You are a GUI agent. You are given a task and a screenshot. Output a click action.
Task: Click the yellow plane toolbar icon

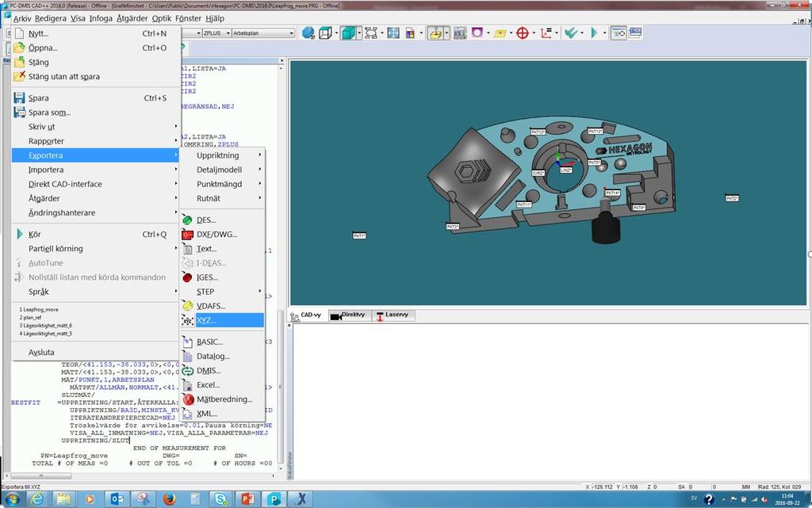pos(500,33)
